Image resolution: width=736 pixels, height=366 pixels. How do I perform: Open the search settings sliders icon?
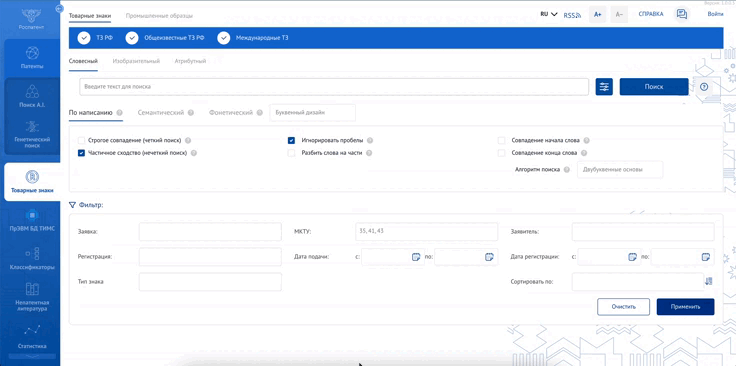pyautogui.click(x=604, y=87)
